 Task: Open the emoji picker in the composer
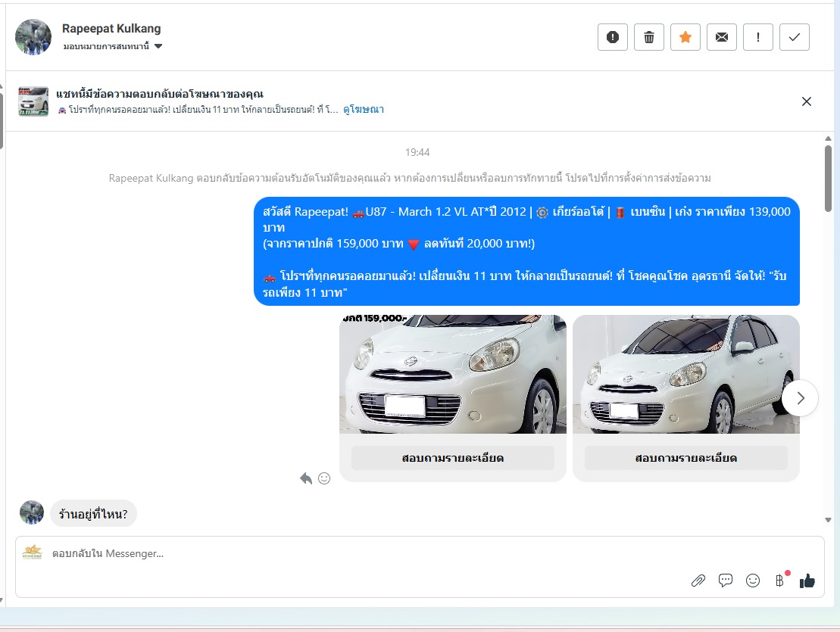[753, 581]
